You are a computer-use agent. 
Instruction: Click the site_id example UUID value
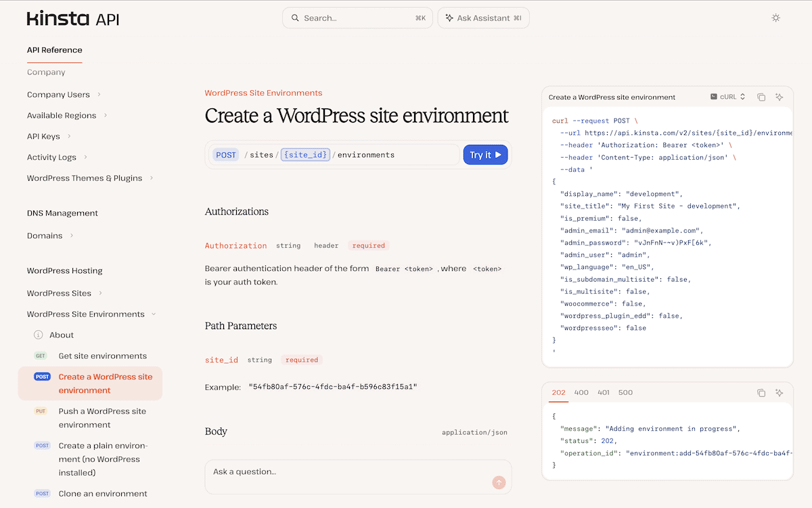coord(333,387)
